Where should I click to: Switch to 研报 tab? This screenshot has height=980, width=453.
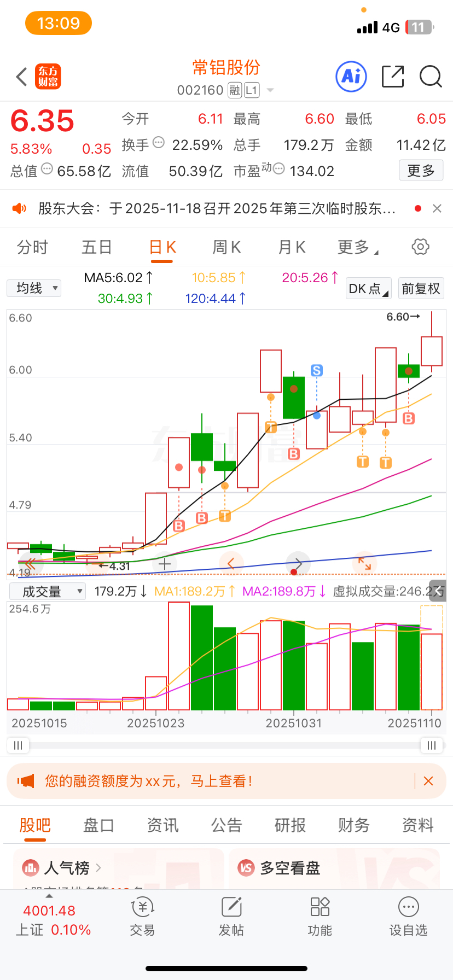tap(290, 825)
